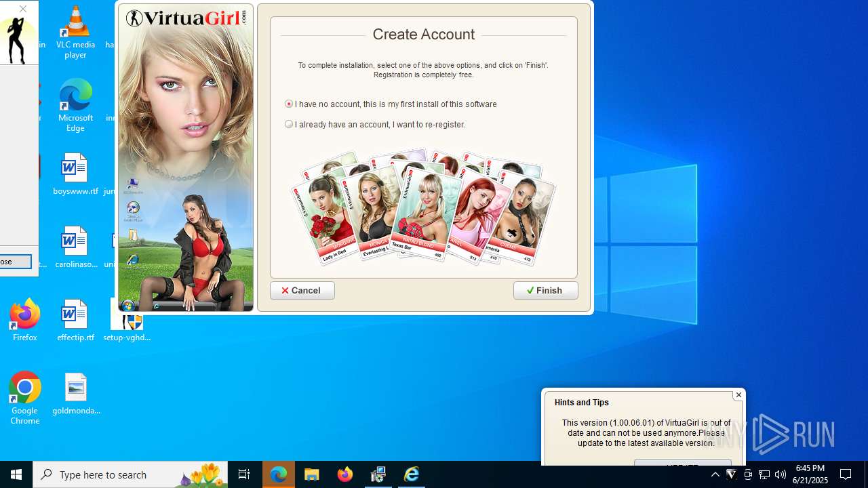Screen dimensions: 868x488
Task: Select setup-vghd installer icon on desktop
Action: [x=127, y=321]
